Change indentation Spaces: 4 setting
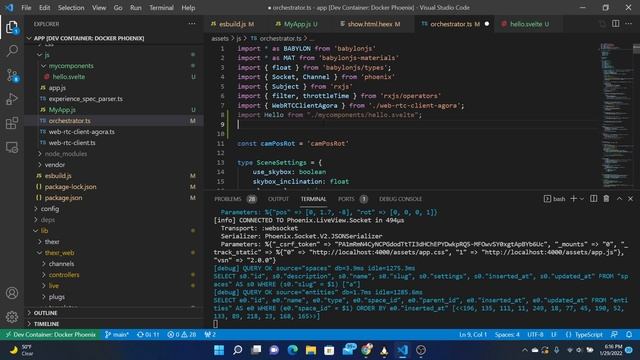The height and width of the screenshot is (360, 640). (507, 335)
